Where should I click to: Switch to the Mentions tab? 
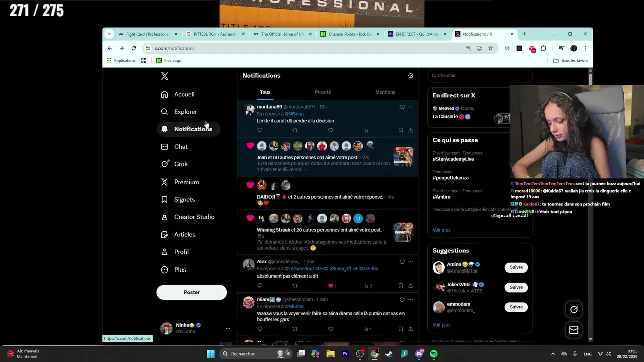click(385, 92)
